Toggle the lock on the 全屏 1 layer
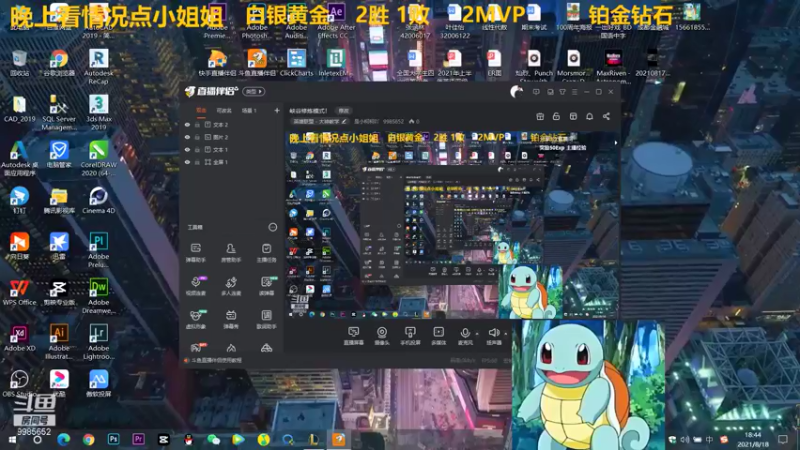Screen dimensions: 800x450 coord(197,162)
